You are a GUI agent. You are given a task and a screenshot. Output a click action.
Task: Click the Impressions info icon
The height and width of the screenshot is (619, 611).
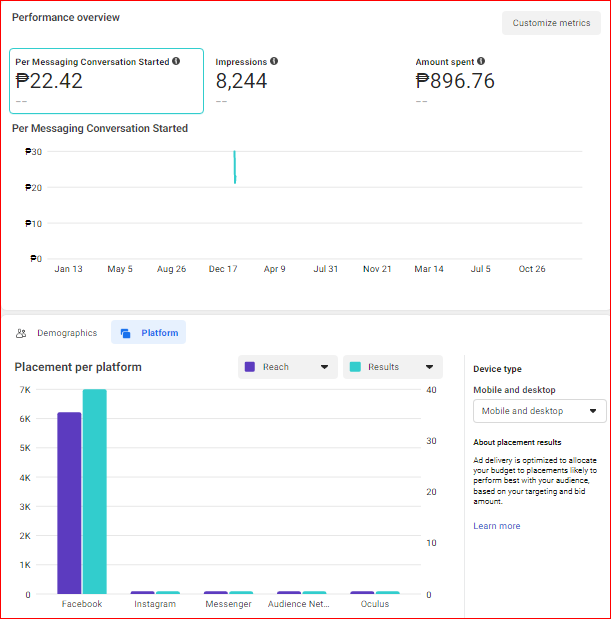274,62
